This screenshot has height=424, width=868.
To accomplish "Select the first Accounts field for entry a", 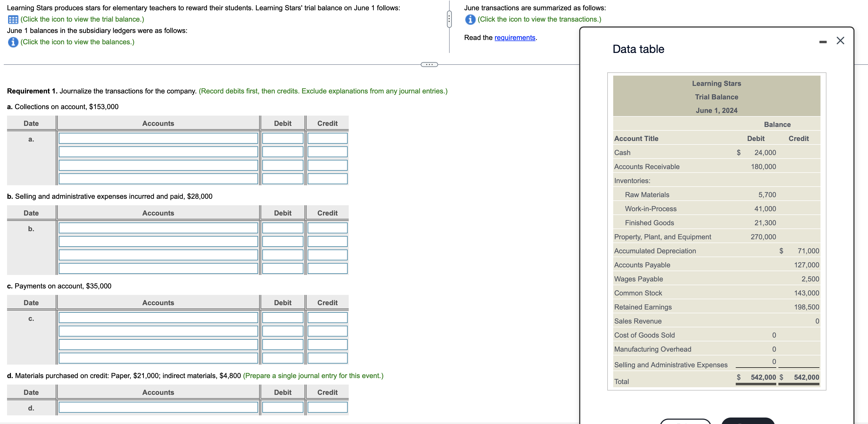I will click(x=158, y=138).
